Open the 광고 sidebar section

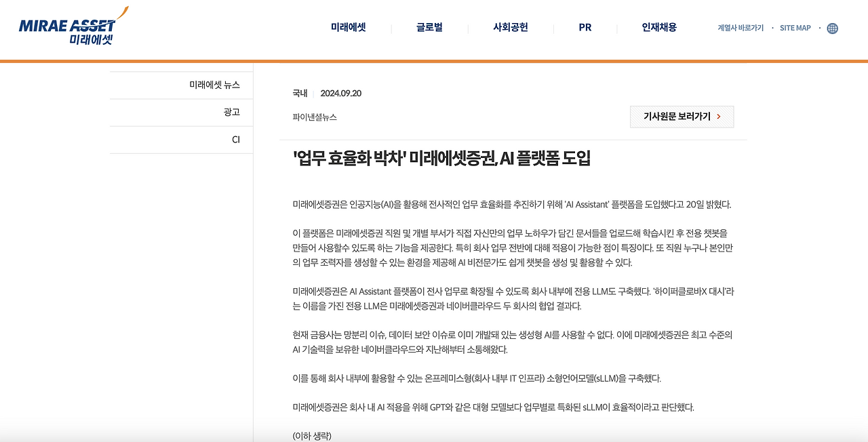(232, 112)
